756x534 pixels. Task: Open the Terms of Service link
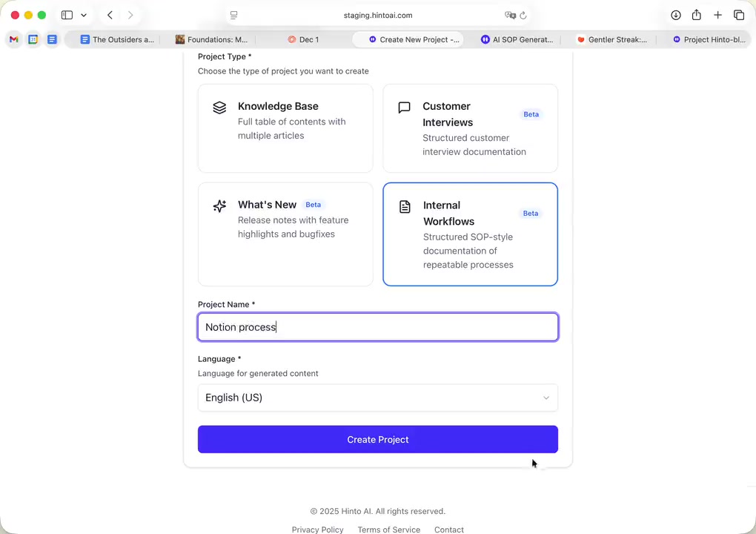tap(388, 530)
